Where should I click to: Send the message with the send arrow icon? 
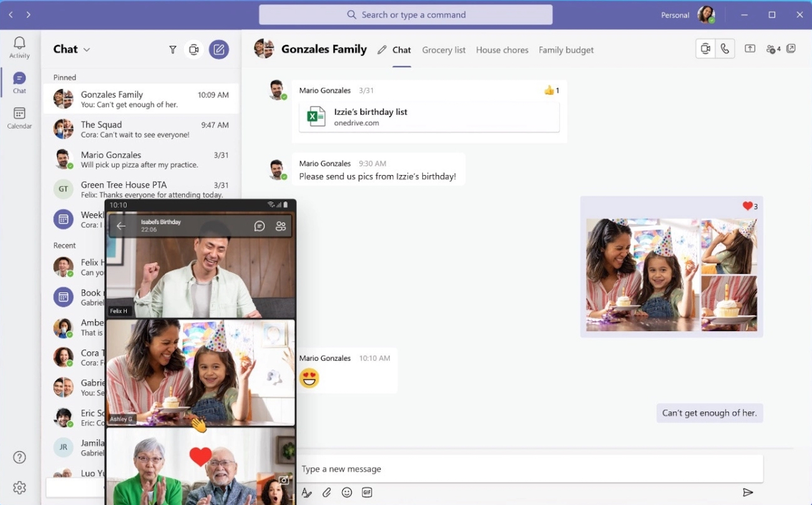tap(748, 492)
